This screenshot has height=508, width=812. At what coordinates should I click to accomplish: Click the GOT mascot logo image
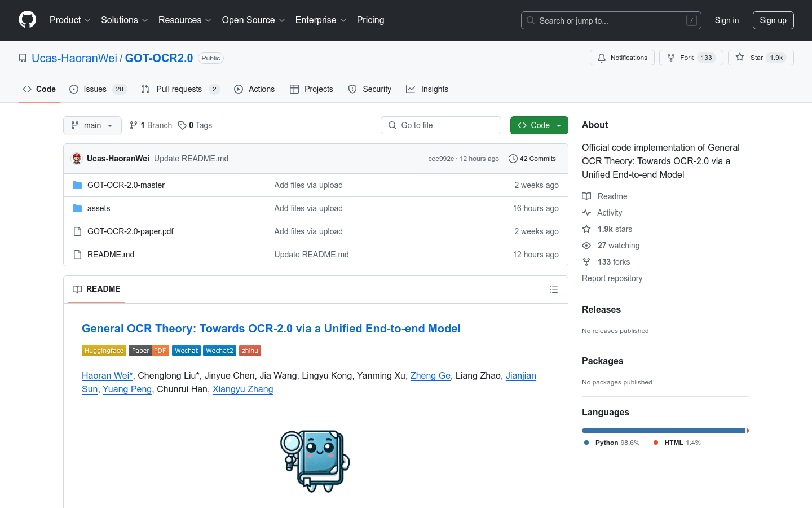pyautogui.click(x=315, y=461)
